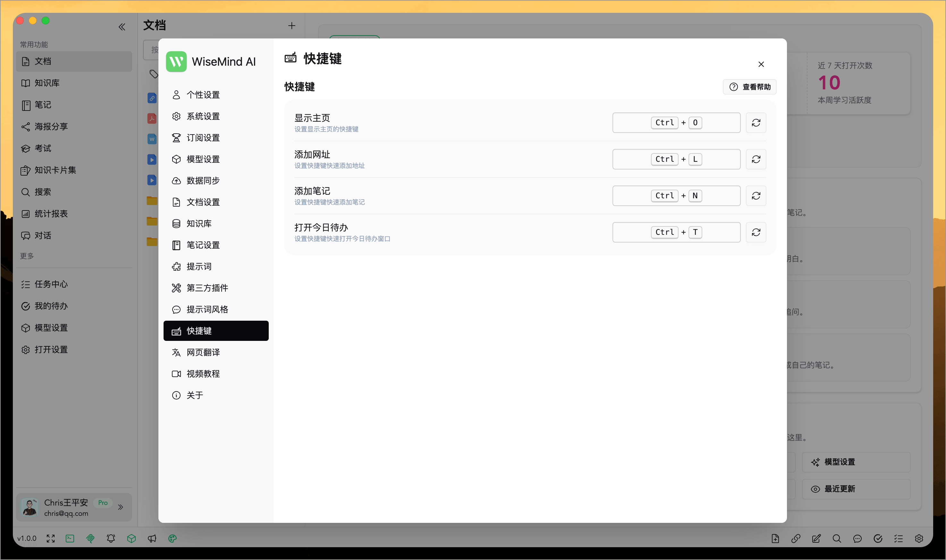946x560 pixels.
Task: Open the search icon in bottom toolbar
Action: pos(837,539)
